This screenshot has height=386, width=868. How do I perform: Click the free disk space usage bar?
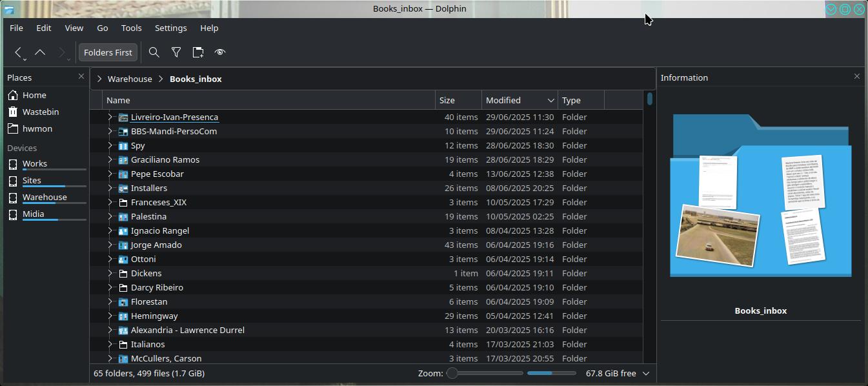pos(552,373)
